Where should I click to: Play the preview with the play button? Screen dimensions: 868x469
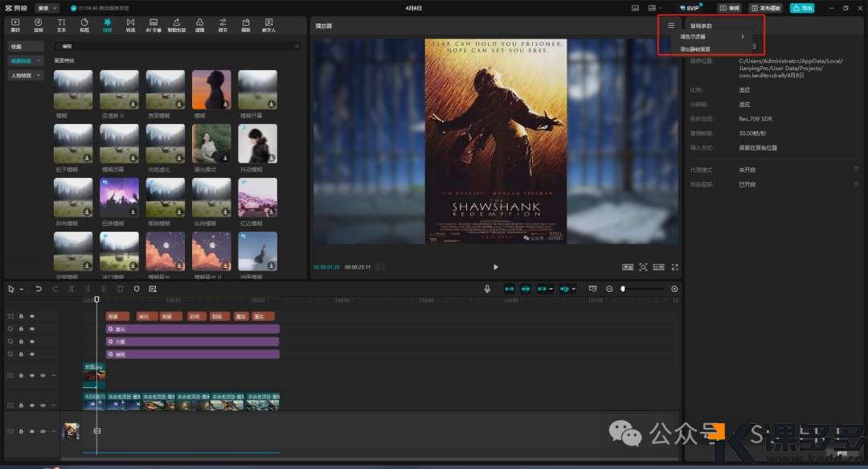[495, 267]
